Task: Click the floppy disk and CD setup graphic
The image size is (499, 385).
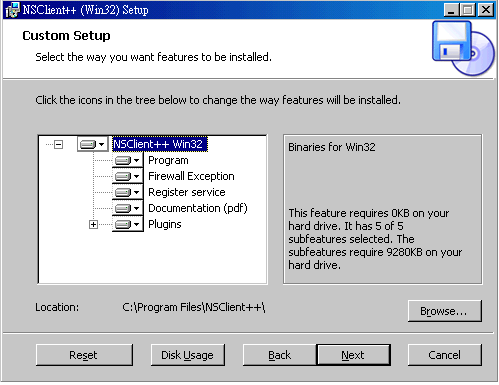Action: click(463, 48)
